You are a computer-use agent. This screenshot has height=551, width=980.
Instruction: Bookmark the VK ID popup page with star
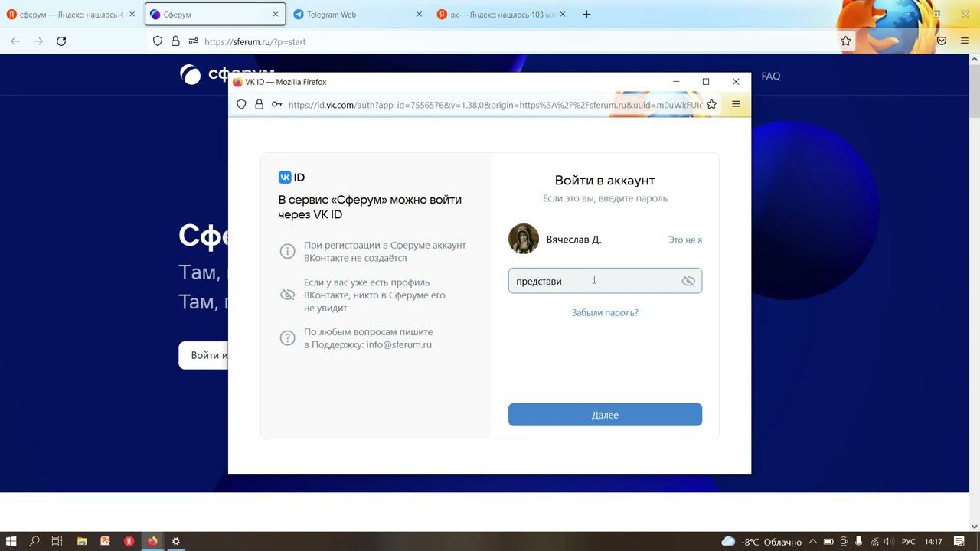click(711, 104)
